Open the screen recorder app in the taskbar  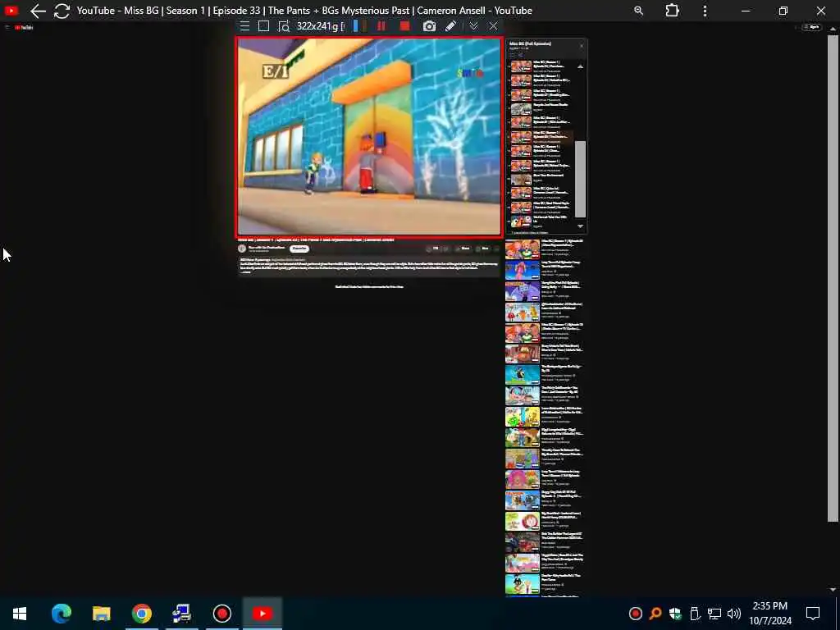click(221, 614)
